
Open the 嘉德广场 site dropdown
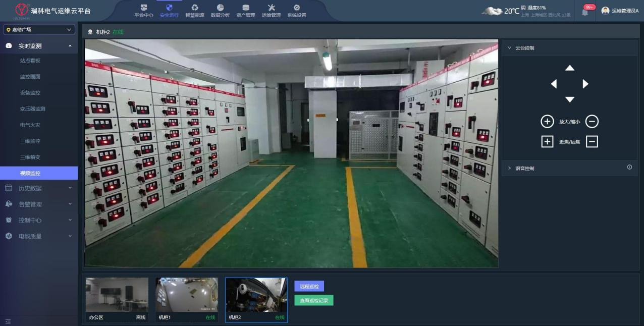click(x=39, y=30)
